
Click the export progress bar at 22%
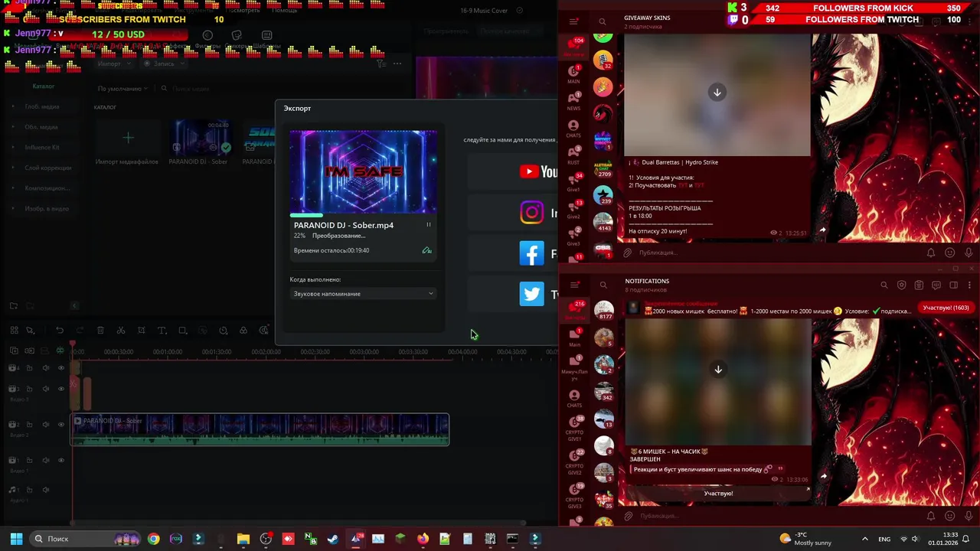tap(364, 215)
